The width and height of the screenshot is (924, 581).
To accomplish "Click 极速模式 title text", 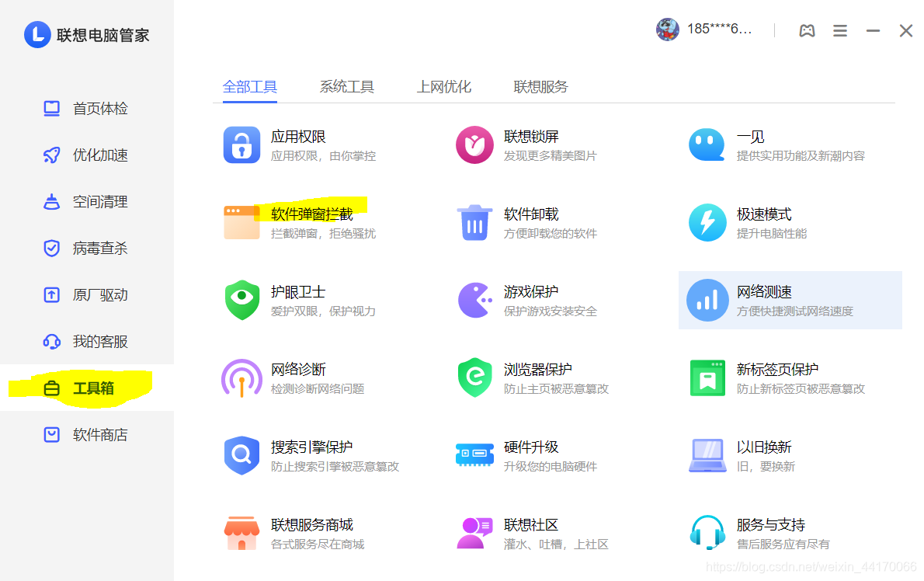I will pos(764,214).
